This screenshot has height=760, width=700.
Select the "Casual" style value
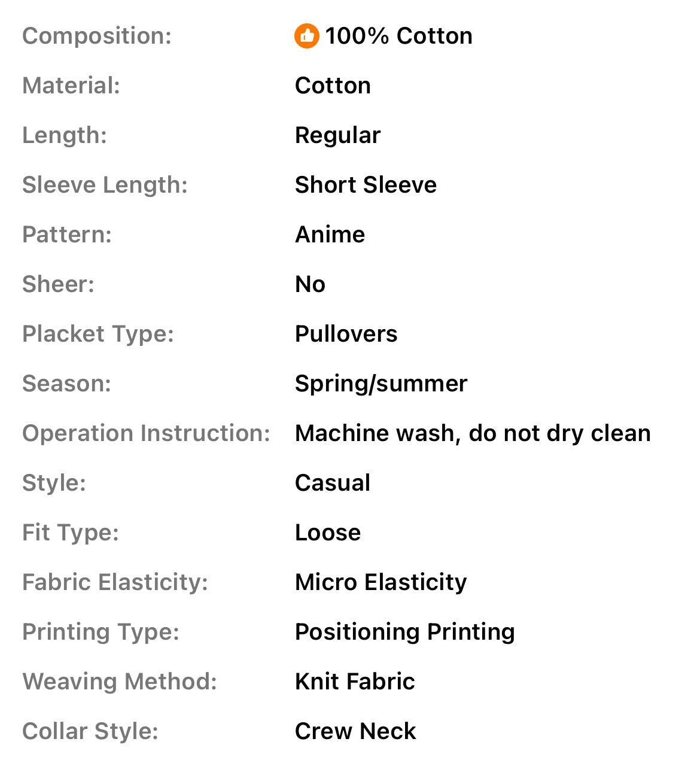(x=333, y=483)
